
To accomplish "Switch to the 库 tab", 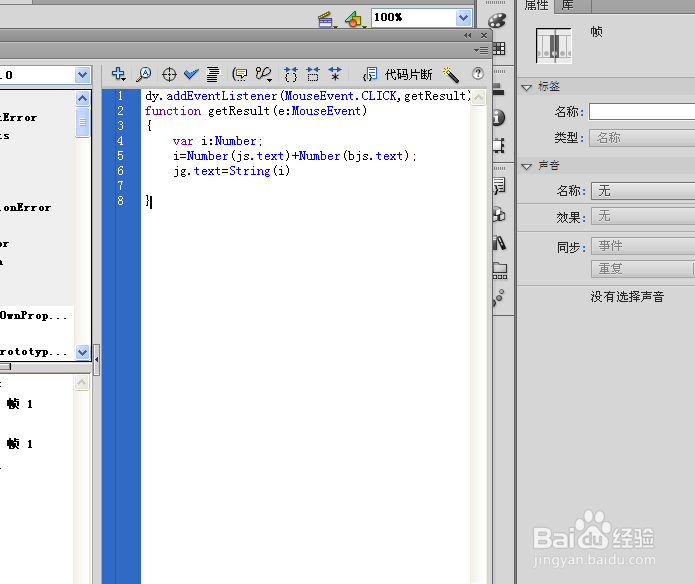I will pos(568,6).
